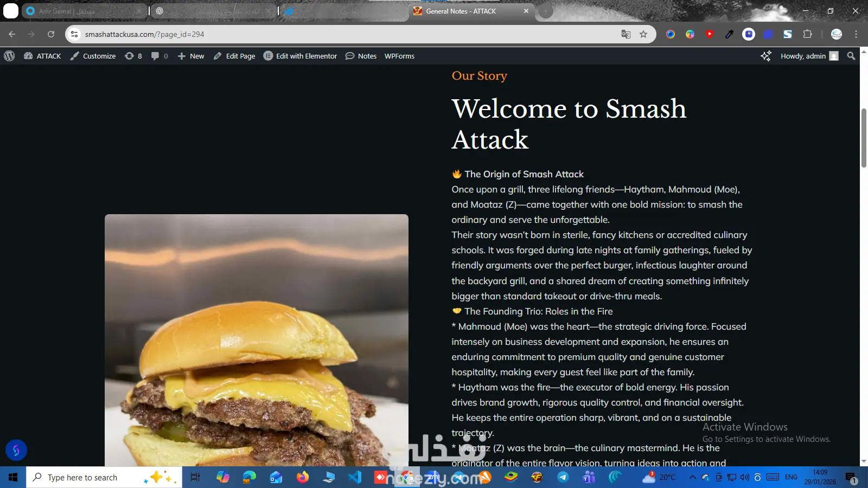The image size is (868, 488).
Task: Open Firefox from the taskbar
Action: [x=303, y=477]
